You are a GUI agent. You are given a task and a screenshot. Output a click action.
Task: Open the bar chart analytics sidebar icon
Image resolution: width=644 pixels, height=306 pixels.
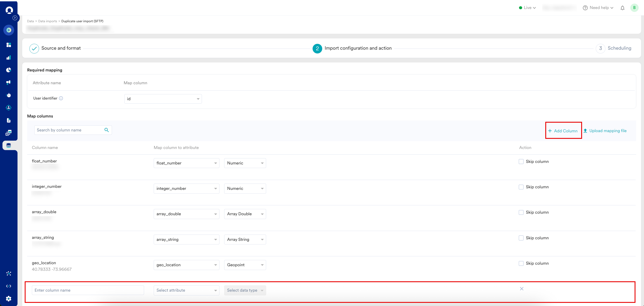pyautogui.click(x=9, y=58)
